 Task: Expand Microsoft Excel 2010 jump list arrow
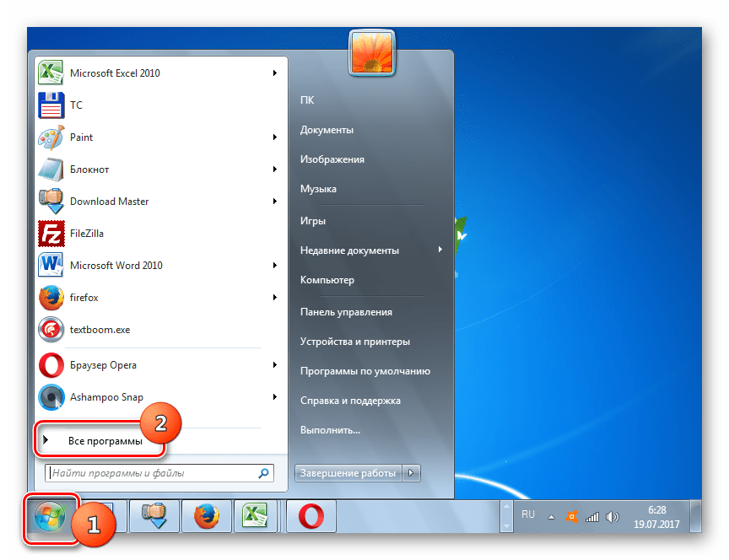275,73
